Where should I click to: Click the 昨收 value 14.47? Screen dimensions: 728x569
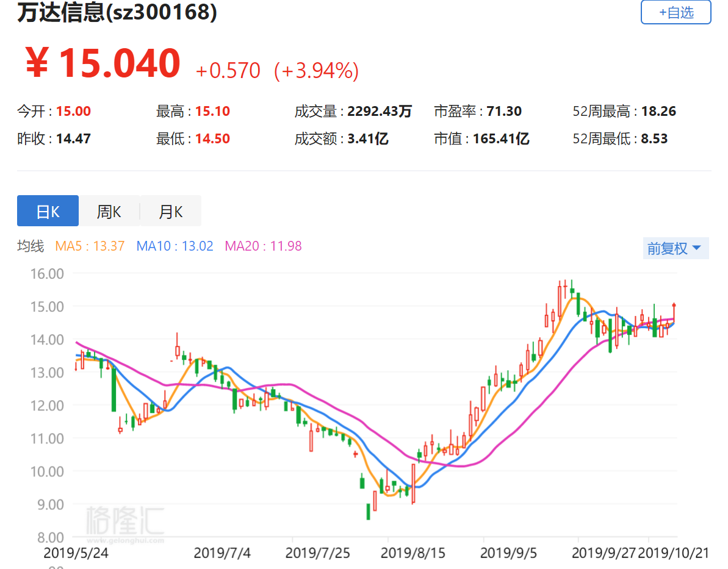click(x=73, y=139)
